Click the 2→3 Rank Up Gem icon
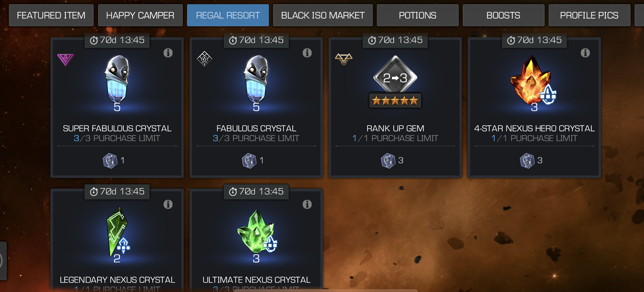This screenshot has height=292, width=644. [x=395, y=81]
